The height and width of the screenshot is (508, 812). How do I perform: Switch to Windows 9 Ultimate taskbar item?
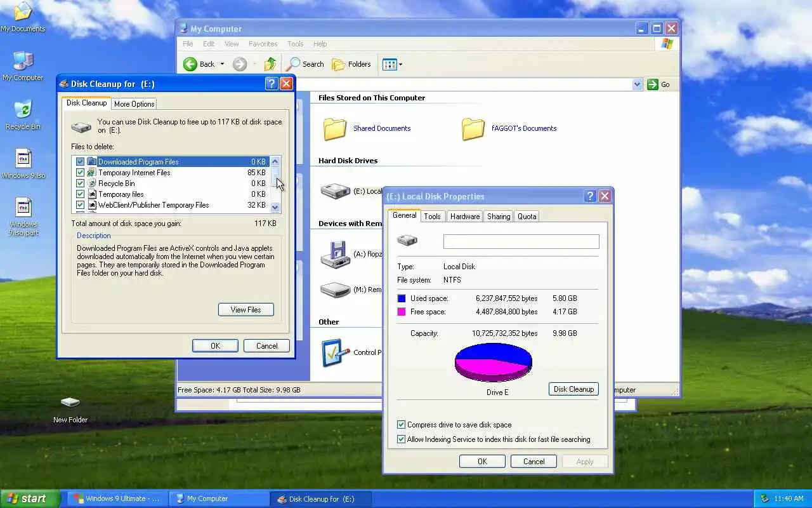pyautogui.click(x=119, y=498)
